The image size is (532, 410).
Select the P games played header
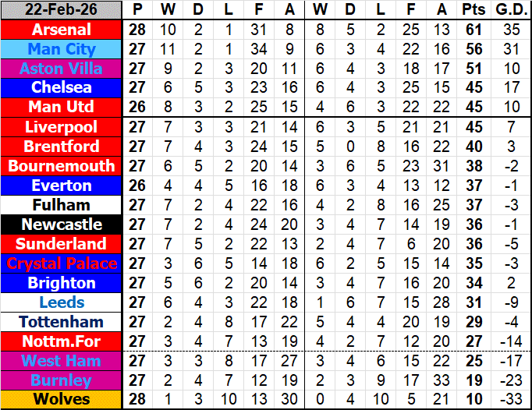pos(138,10)
